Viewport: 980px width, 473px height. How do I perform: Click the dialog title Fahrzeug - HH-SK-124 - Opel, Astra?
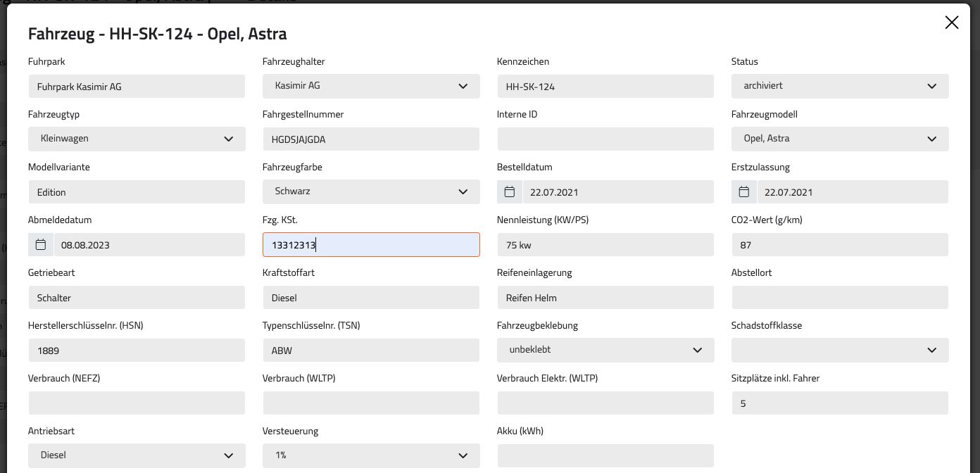pos(157,34)
